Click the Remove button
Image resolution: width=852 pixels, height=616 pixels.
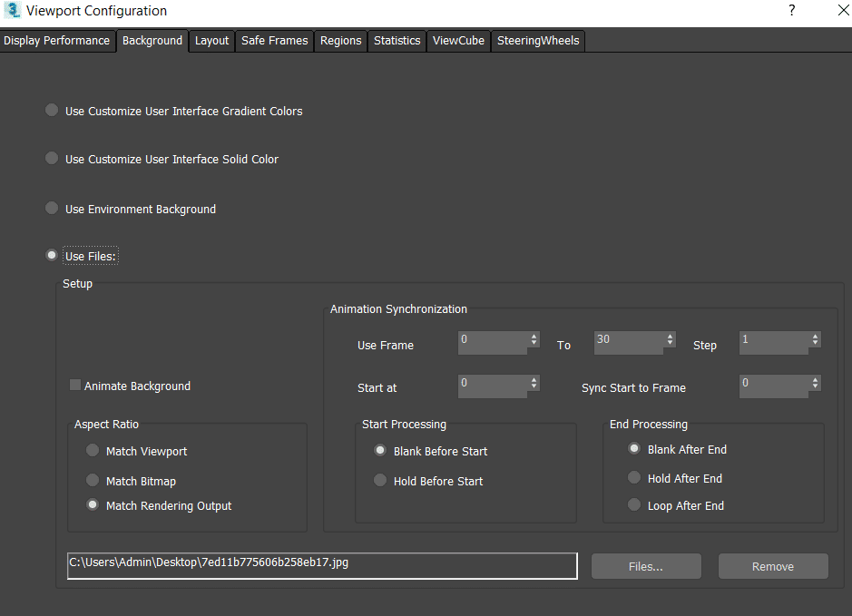(773, 567)
